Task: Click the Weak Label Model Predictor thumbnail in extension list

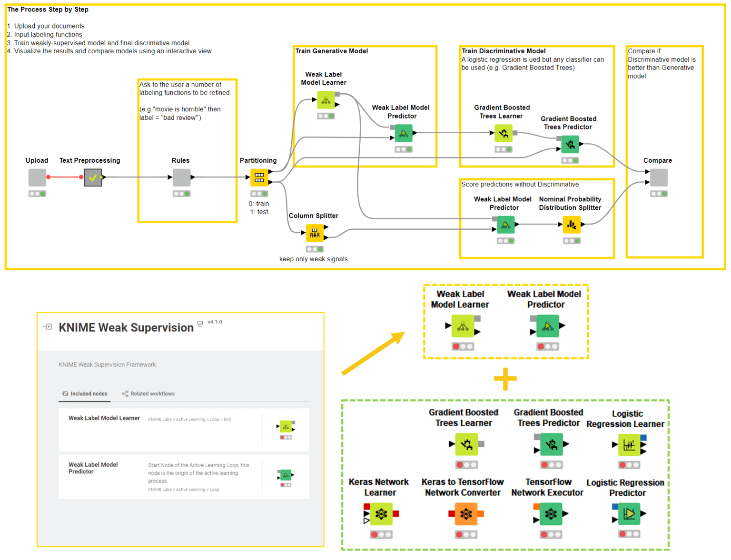Action: [x=286, y=475]
